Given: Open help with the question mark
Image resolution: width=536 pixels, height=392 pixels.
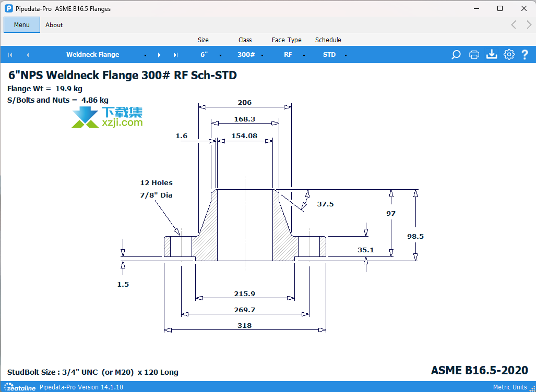Looking at the screenshot, I should (x=525, y=55).
